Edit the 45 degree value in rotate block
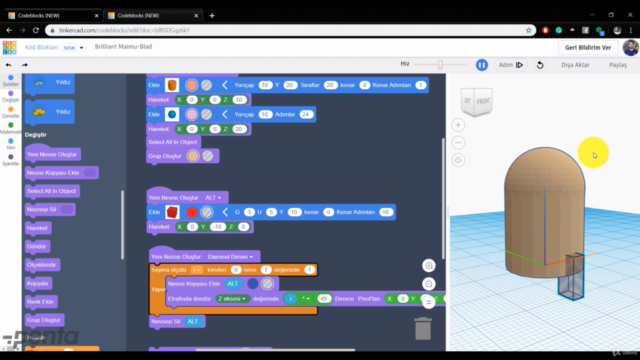The width and height of the screenshot is (640, 360). (324, 299)
